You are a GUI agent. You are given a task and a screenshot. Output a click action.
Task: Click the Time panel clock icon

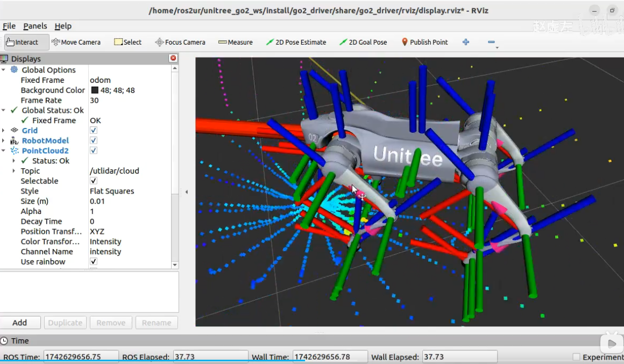[4, 341]
